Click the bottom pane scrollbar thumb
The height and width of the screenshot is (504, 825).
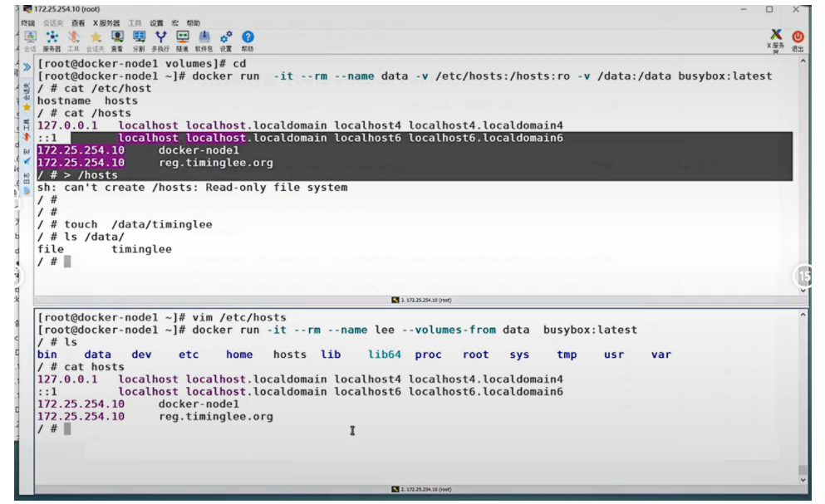tap(803, 470)
